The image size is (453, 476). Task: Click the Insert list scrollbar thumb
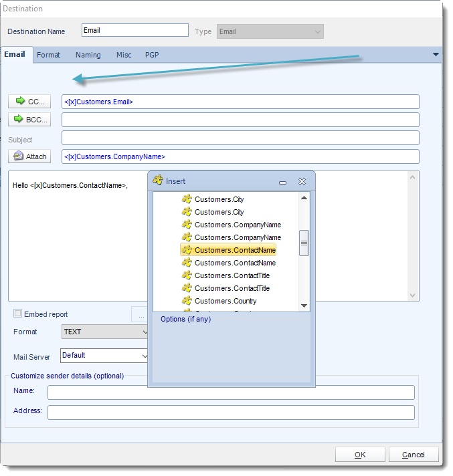click(304, 243)
